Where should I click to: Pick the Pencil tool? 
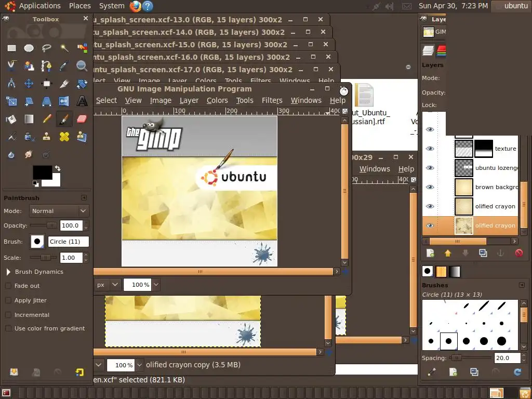coord(46,119)
